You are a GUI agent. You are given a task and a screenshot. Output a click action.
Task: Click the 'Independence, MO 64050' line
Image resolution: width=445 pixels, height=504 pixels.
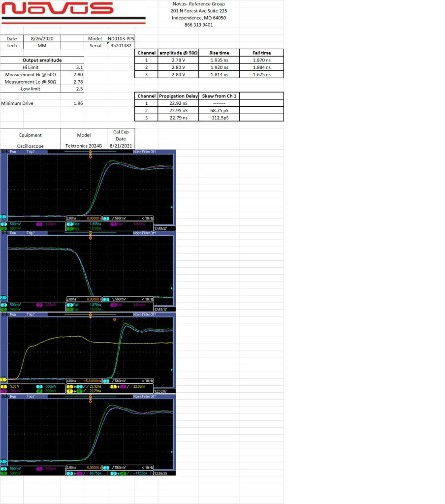(199, 18)
